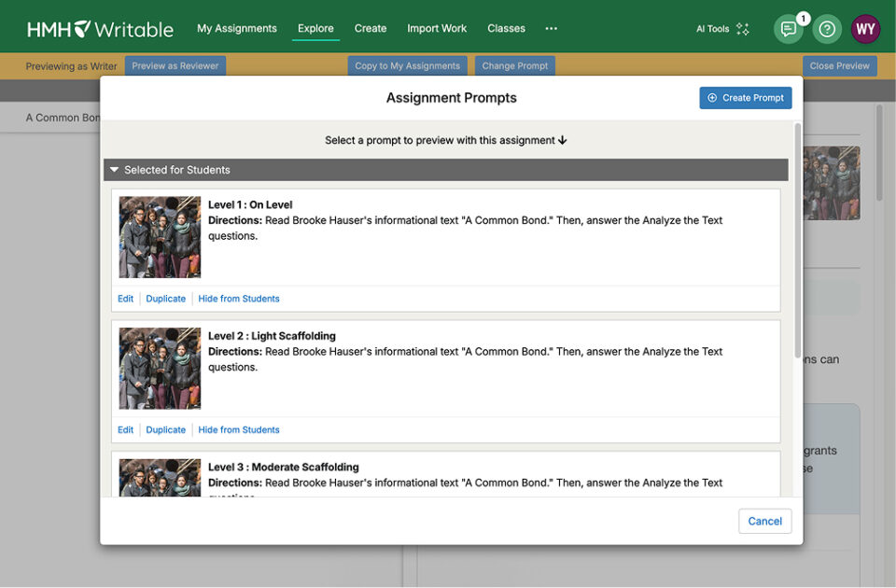This screenshot has height=588, width=896.
Task: Hide Level 2 Light Scaffolding from students
Action: [239, 429]
